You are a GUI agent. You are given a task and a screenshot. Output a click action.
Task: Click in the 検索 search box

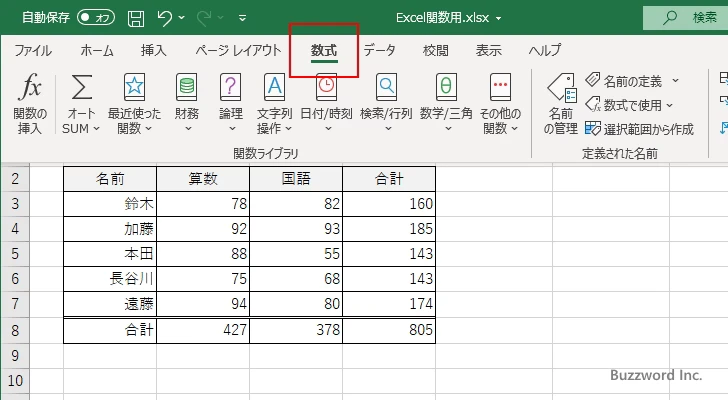click(x=685, y=18)
